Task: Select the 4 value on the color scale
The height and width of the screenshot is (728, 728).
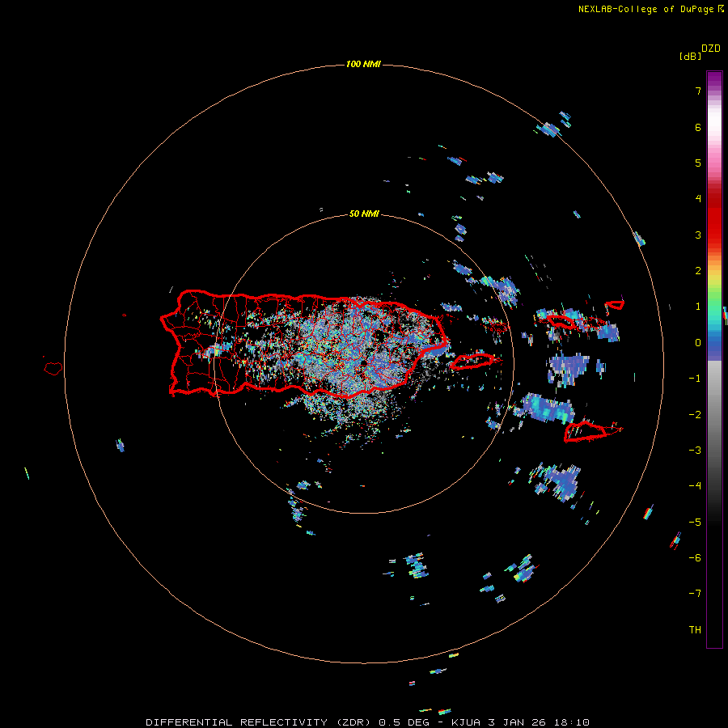Action: coord(698,199)
